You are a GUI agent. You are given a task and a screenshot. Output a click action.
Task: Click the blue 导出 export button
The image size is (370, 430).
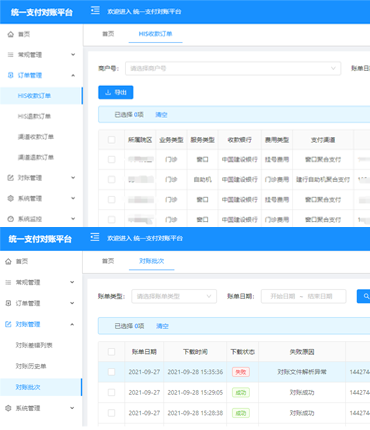tap(116, 92)
